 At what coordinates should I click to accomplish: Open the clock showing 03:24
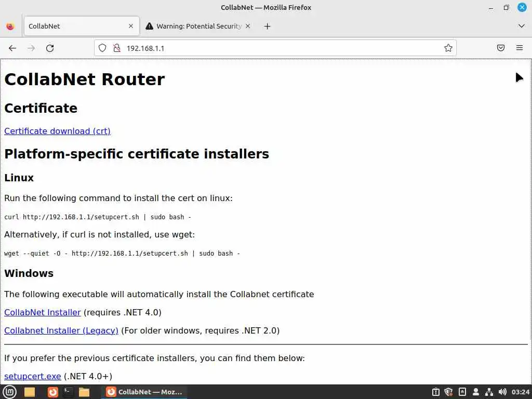coord(521,392)
